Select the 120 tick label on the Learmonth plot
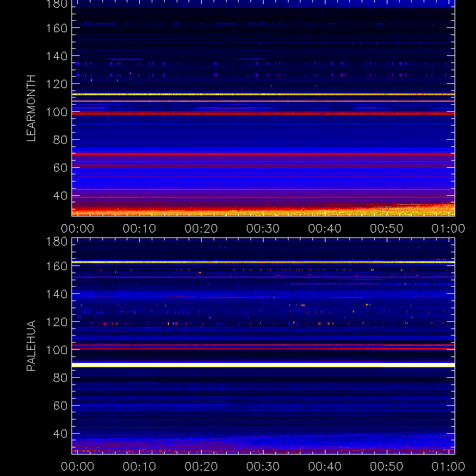Screen dimensions: 476x476 57,84
